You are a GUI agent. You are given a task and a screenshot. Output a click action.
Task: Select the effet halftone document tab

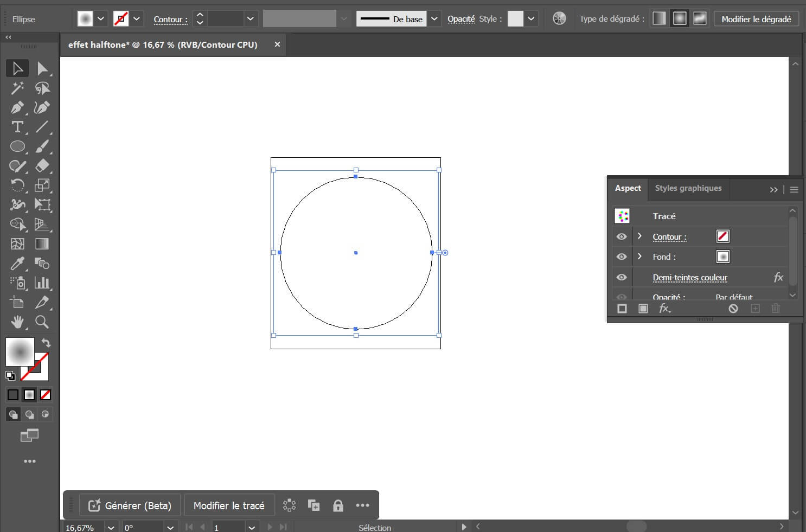(x=163, y=44)
